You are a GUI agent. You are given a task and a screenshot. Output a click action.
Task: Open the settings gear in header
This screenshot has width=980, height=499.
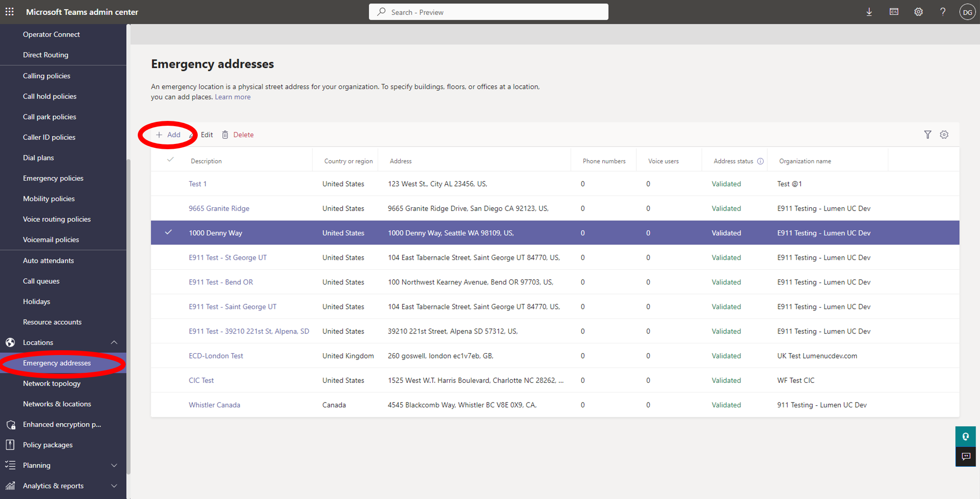click(x=918, y=12)
